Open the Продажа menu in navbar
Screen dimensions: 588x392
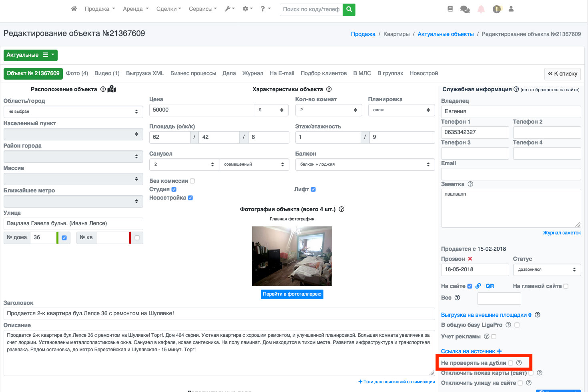100,9
